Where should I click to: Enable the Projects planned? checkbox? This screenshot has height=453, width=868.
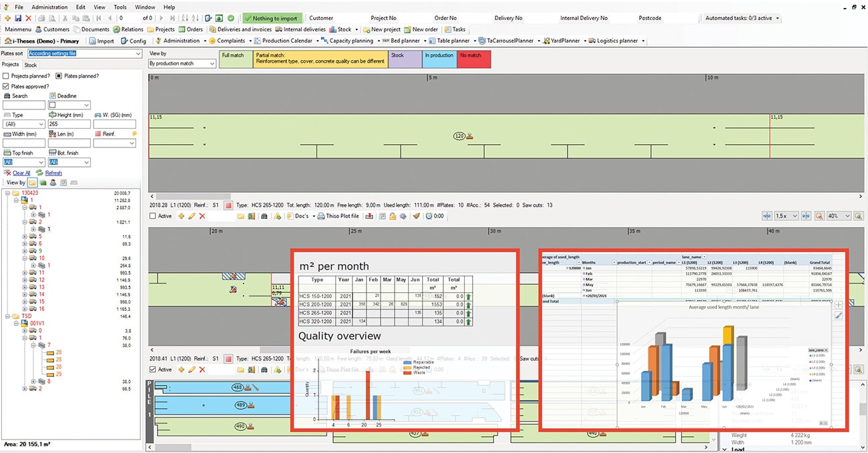(x=6, y=76)
